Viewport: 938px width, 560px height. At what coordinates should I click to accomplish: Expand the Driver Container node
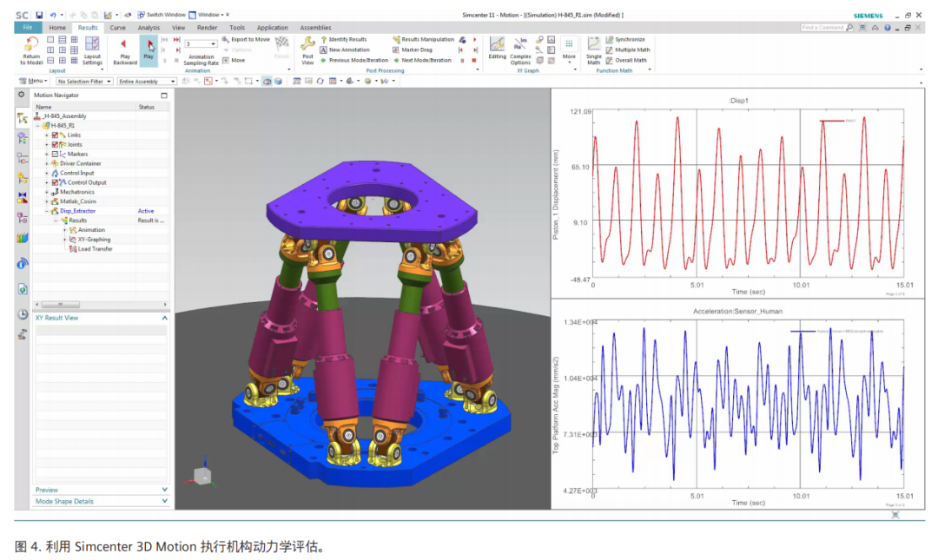(x=47, y=163)
